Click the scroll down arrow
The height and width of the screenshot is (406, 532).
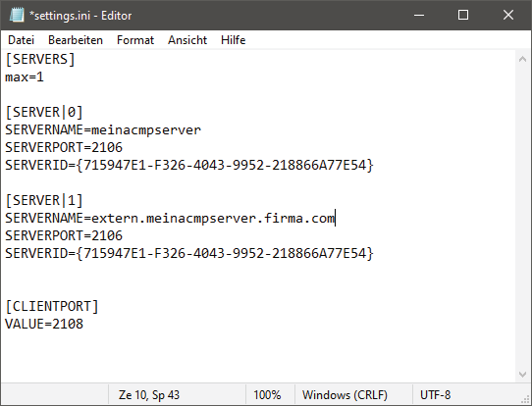[522, 375]
